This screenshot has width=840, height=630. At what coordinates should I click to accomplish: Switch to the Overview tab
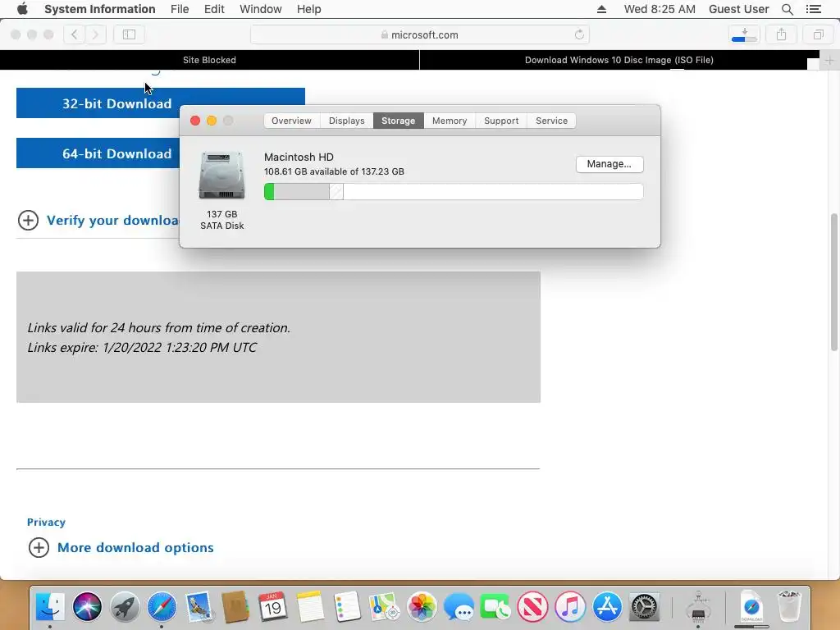[291, 121]
